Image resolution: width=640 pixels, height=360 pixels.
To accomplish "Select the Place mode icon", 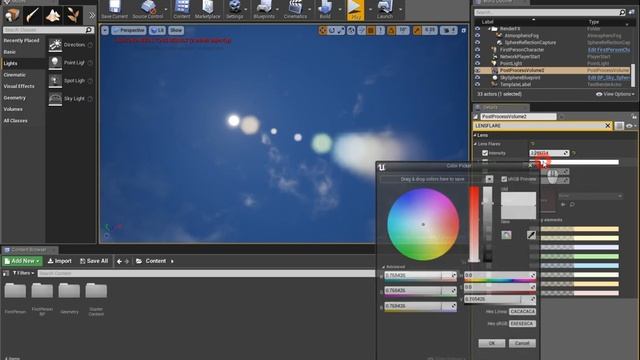I will [12, 16].
